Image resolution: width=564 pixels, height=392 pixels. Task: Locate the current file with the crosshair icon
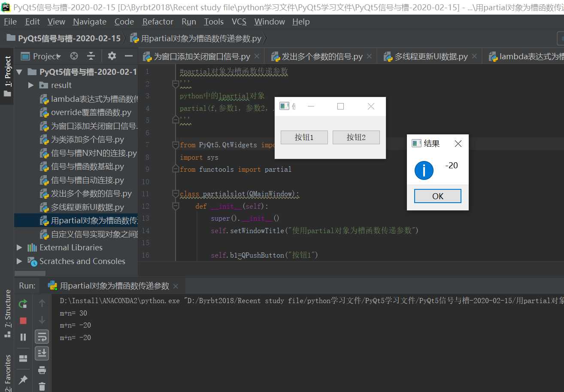tap(74, 56)
